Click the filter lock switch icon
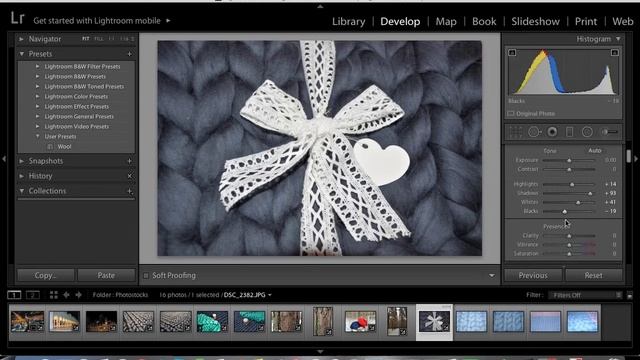This screenshot has width=640, height=360. click(x=630, y=295)
